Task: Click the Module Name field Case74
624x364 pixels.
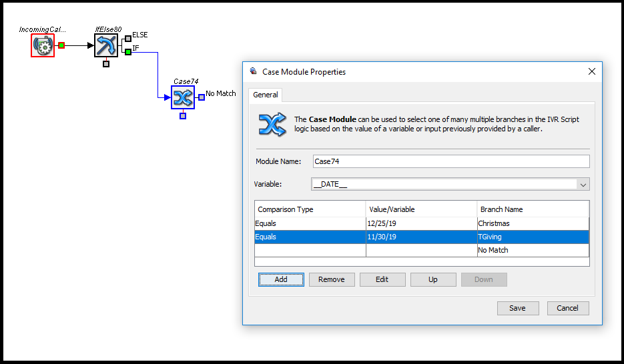Action: pyautogui.click(x=451, y=161)
